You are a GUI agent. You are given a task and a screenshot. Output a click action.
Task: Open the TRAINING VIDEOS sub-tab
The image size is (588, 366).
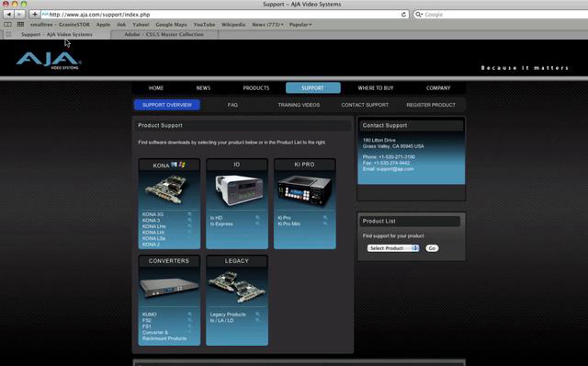click(299, 105)
